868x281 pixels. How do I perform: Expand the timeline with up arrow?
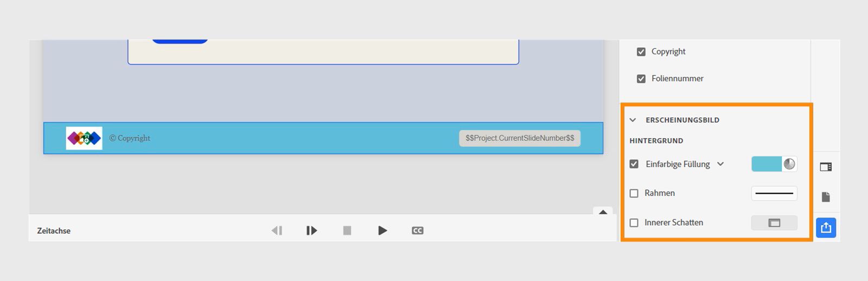click(603, 212)
